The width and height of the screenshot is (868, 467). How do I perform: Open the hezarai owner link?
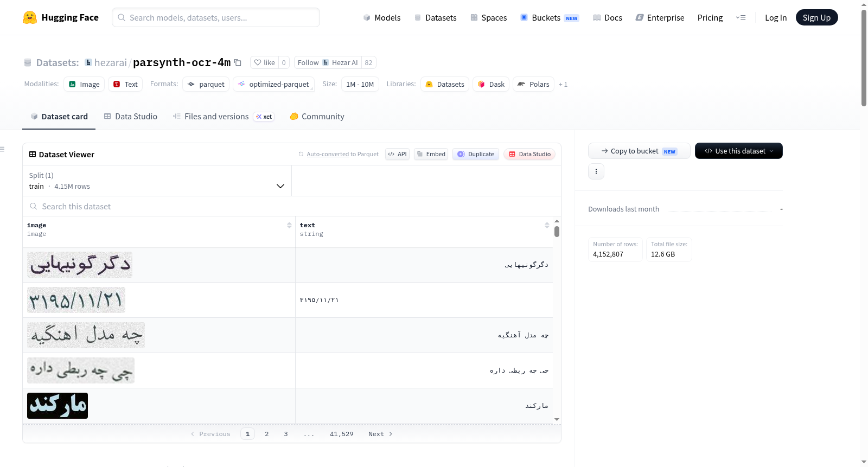pos(111,62)
